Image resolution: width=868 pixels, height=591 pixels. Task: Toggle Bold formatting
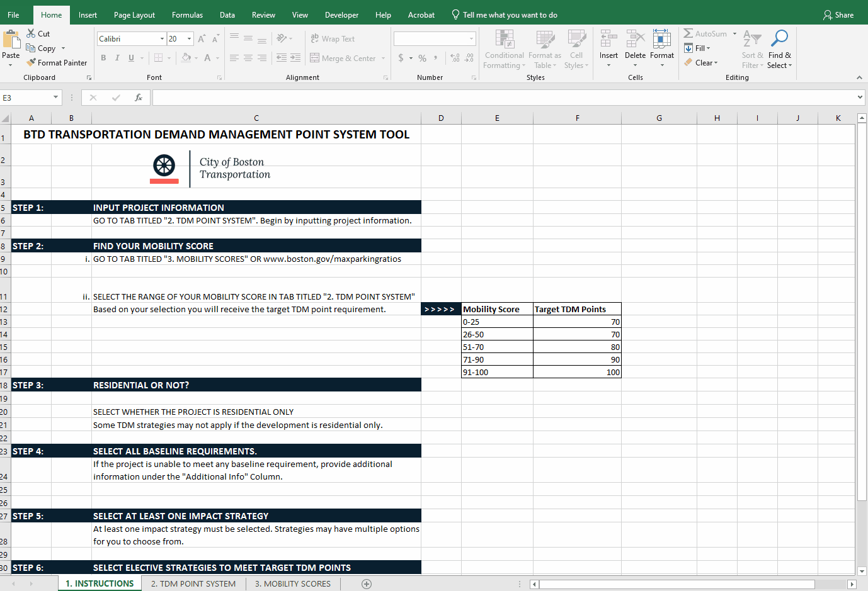pyautogui.click(x=103, y=58)
